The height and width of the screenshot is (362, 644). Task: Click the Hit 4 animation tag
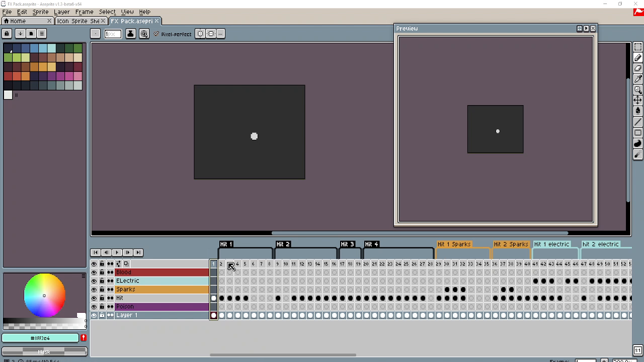pyautogui.click(x=371, y=244)
